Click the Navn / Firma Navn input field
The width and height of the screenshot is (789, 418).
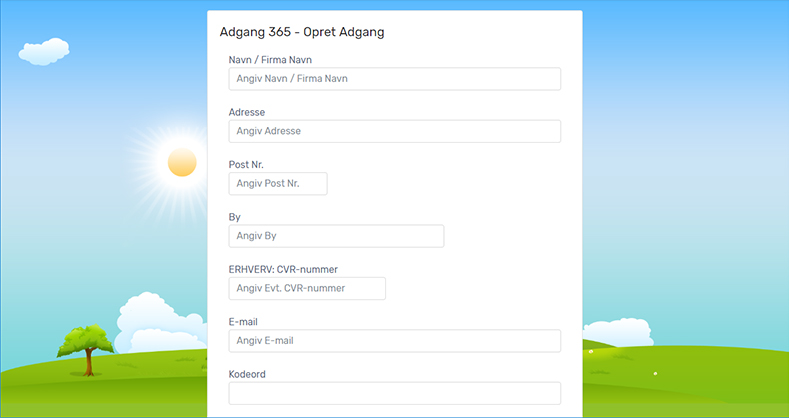(394, 79)
